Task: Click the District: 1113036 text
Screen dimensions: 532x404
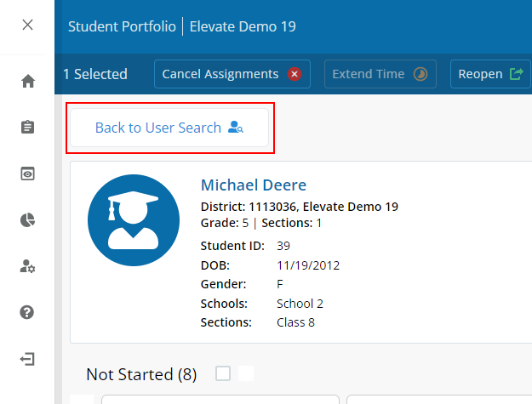Action: click(249, 207)
